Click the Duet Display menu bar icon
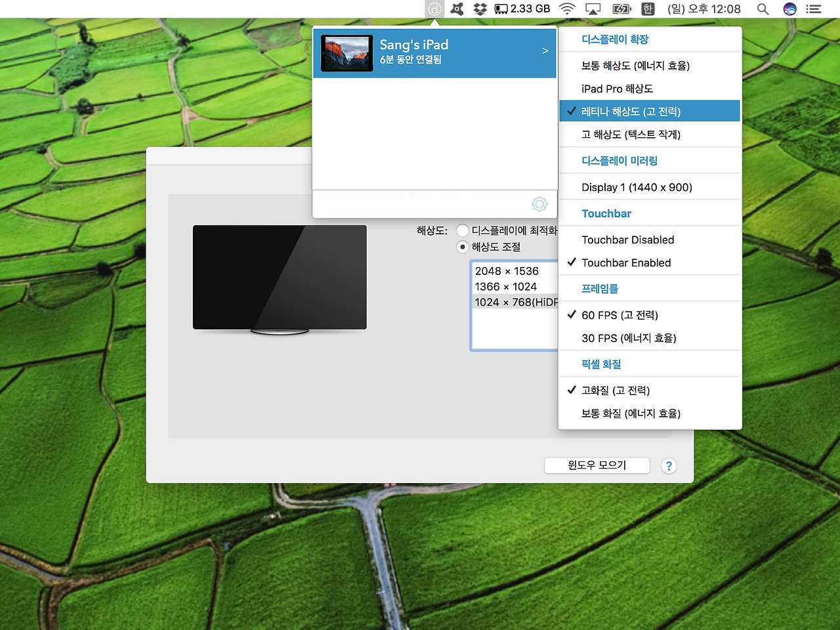Image resolution: width=840 pixels, height=630 pixels. point(434,9)
